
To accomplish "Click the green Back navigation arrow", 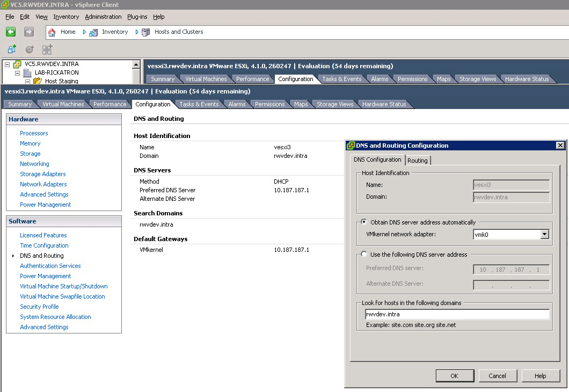I will point(11,32).
